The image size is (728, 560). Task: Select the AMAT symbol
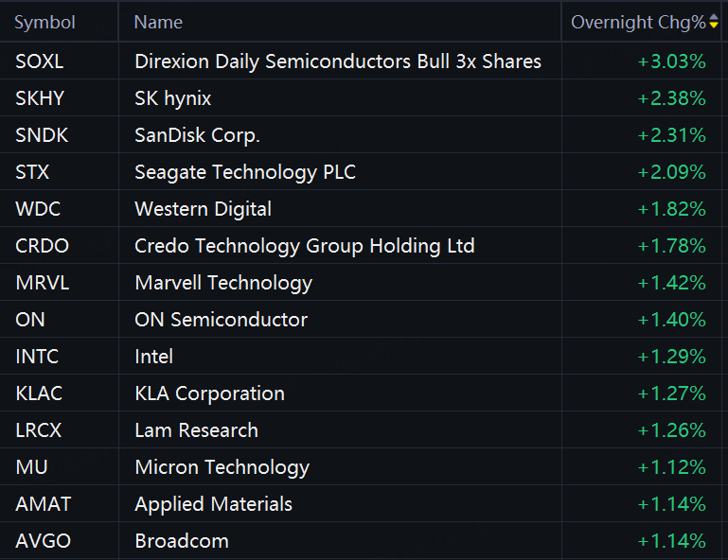(x=44, y=504)
